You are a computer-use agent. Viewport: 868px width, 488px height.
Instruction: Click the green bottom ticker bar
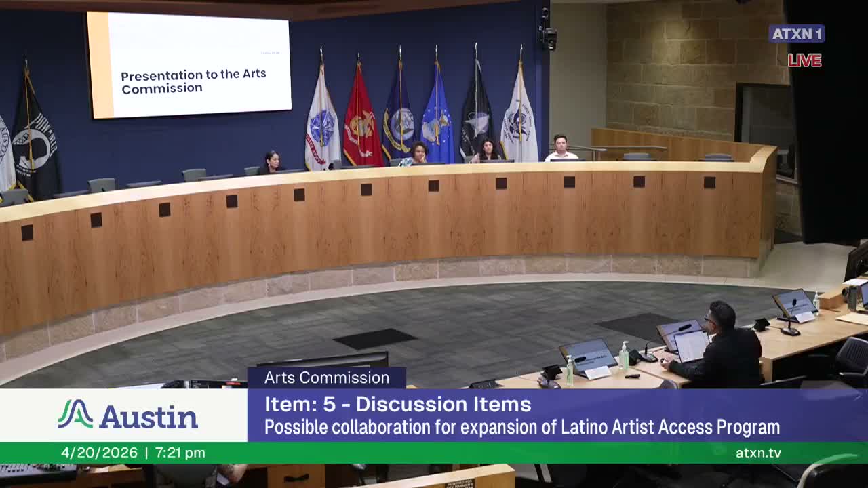(x=434, y=453)
